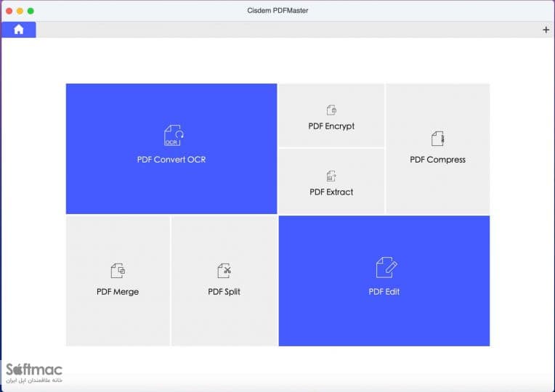Click the PDF Merge icon
555x392 pixels.
(118, 271)
